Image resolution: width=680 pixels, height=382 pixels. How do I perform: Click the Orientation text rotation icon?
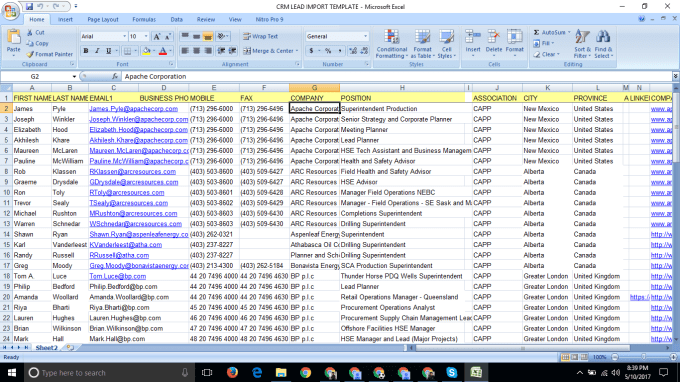pyautogui.click(x=222, y=36)
